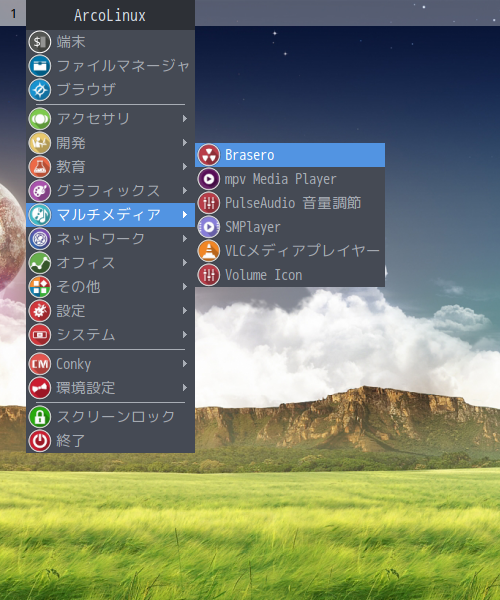Click the システム system icon
The height and width of the screenshot is (600, 500).
(40, 335)
